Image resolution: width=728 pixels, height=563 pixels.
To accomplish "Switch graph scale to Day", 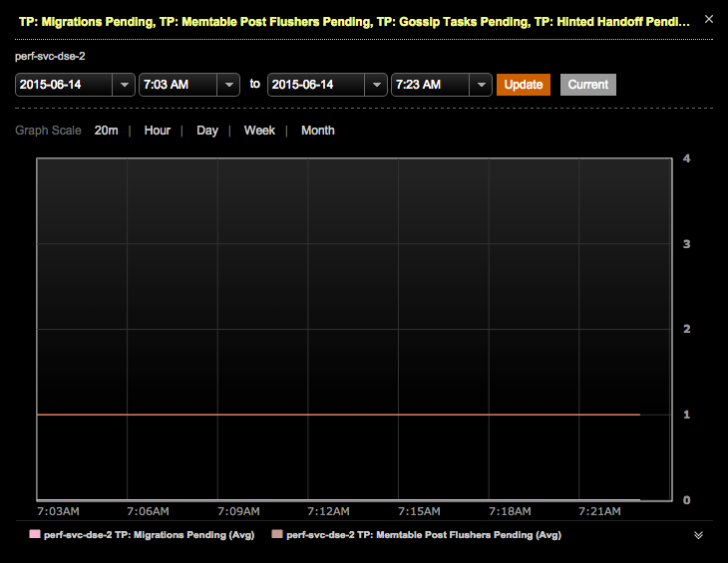I will 207,131.
